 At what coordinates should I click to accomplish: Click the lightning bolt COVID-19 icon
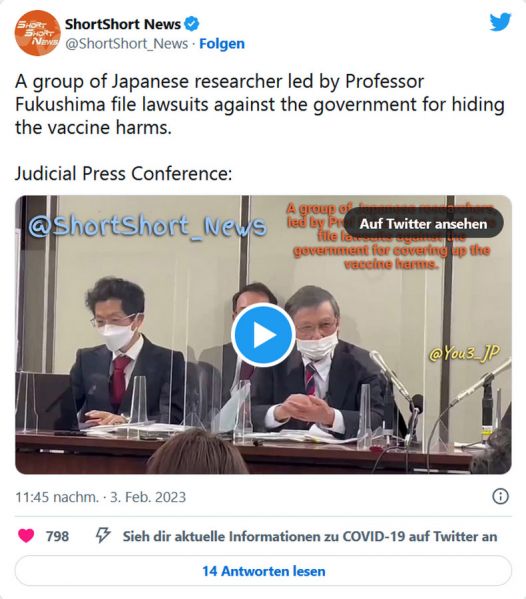click(x=103, y=535)
